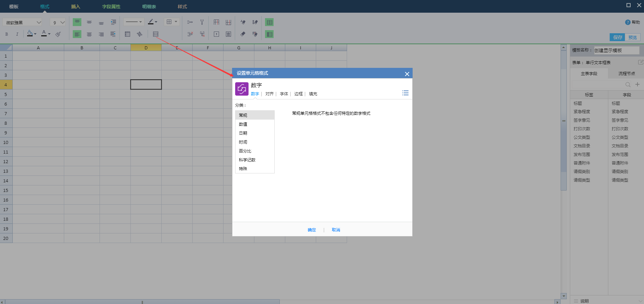Toggle horizontal center alignment

(89, 34)
